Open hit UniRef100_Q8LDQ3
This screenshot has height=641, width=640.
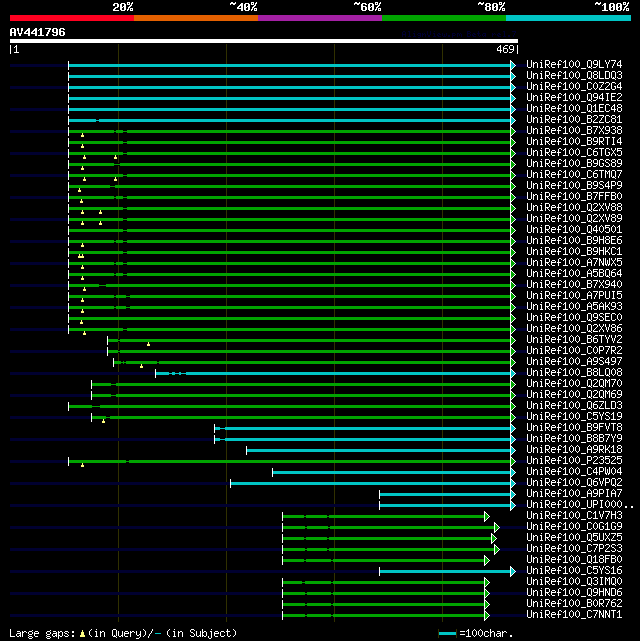tap(574, 76)
